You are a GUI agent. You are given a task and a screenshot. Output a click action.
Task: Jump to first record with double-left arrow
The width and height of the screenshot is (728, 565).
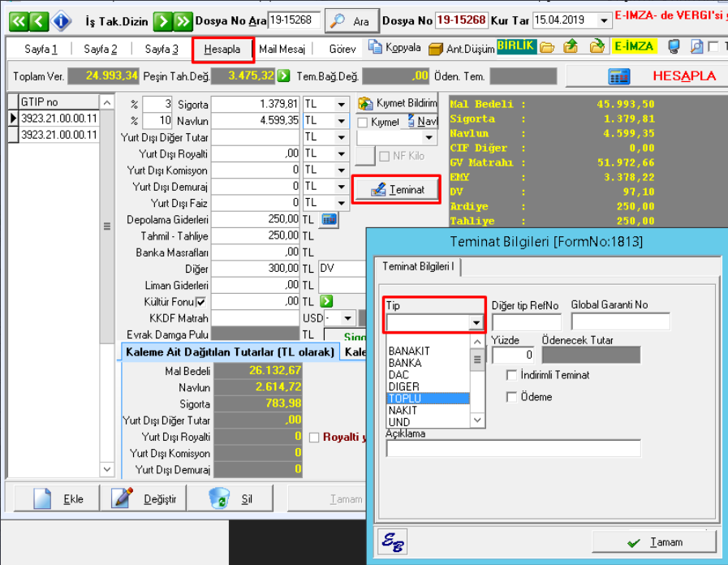click(19, 20)
